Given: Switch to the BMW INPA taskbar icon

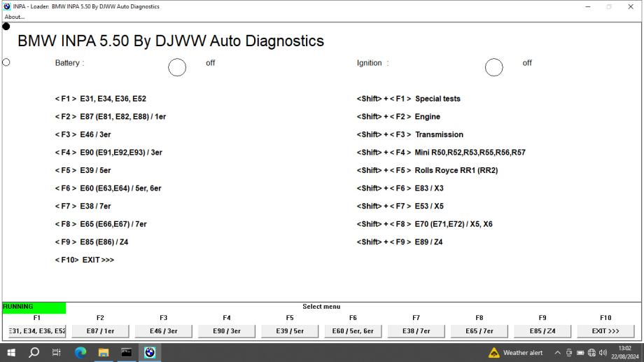Looking at the screenshot, I should [x=150, y=353].
